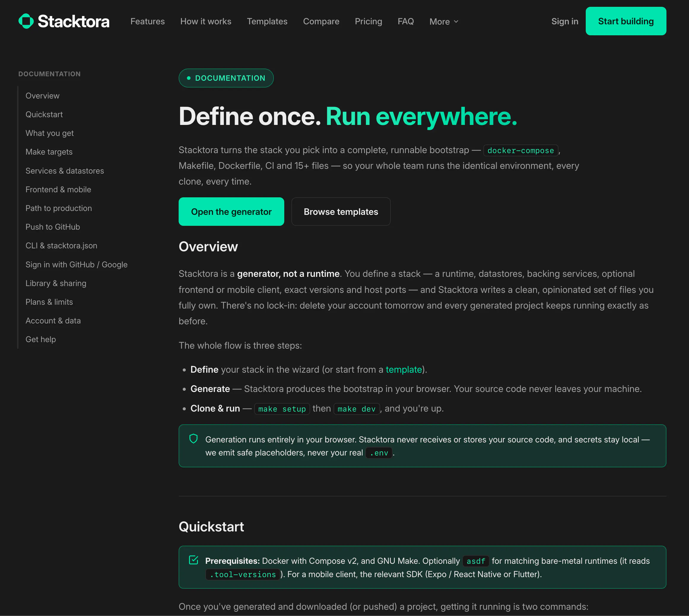Screen dimensions: 689x616
Task: Select Plans & limits sidebar link
Action: (50, 302)
